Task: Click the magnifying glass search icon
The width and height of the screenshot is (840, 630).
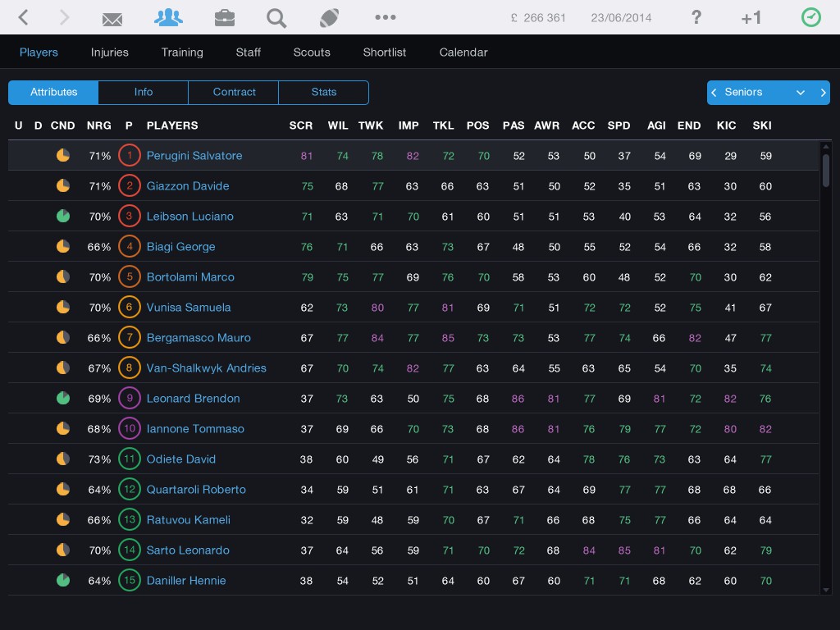Action: (276, 18)
